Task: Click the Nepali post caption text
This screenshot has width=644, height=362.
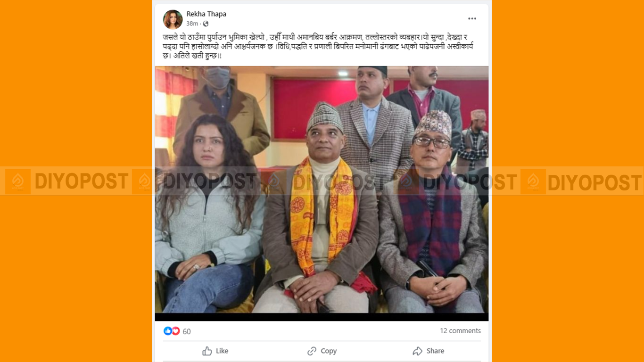Action: click(318, 46)
